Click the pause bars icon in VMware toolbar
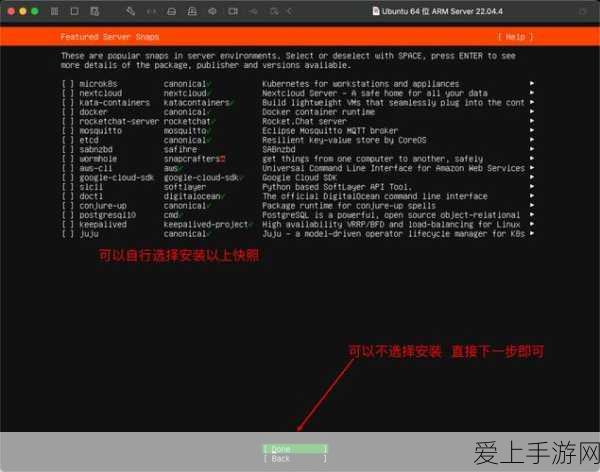Viewport: 600px width, 472px height. [x=54, y=11]
